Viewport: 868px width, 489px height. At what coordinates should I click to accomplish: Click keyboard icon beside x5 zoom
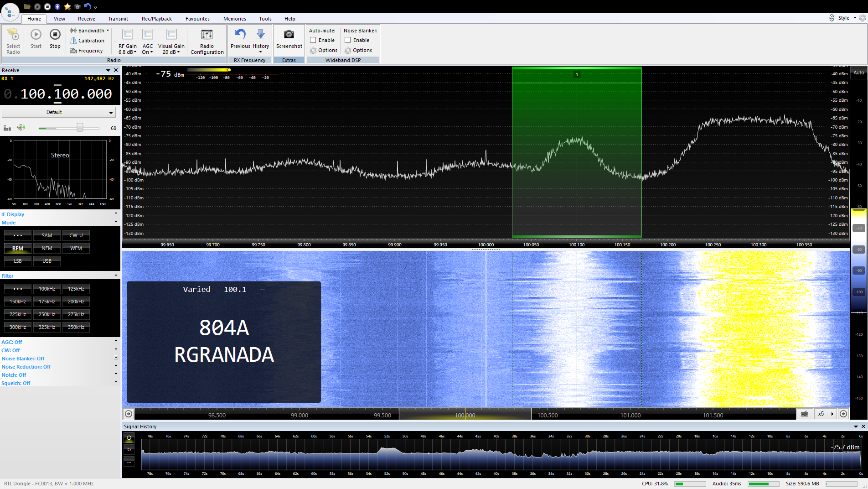point(805,414)
